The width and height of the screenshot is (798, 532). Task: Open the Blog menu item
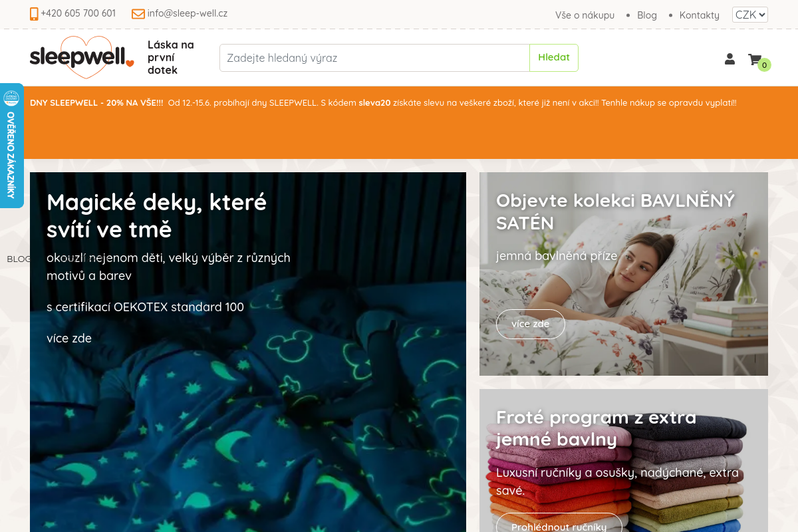click(x=646, y=15)
